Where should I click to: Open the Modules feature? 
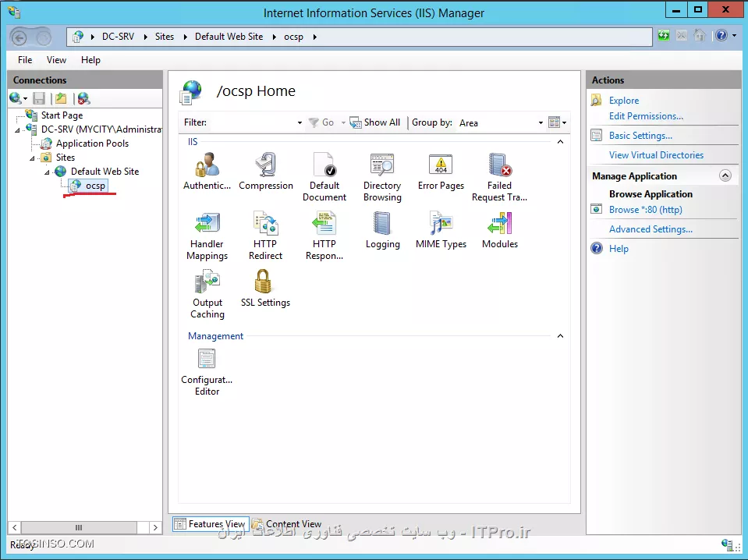pyautogui.click(x=499, y=230)
